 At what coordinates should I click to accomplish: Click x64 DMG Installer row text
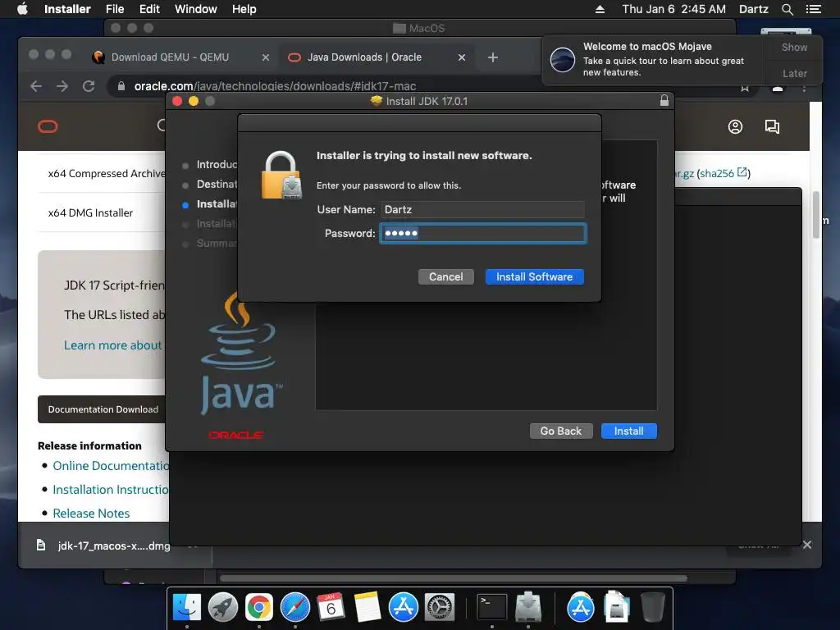[90, 212]
